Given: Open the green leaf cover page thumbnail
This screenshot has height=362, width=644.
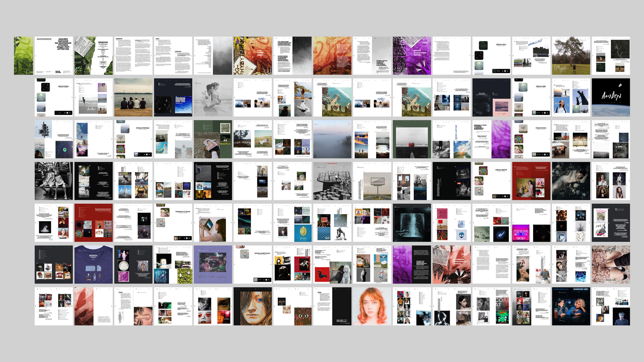Looking at the screenshot, I should [24, 55].
